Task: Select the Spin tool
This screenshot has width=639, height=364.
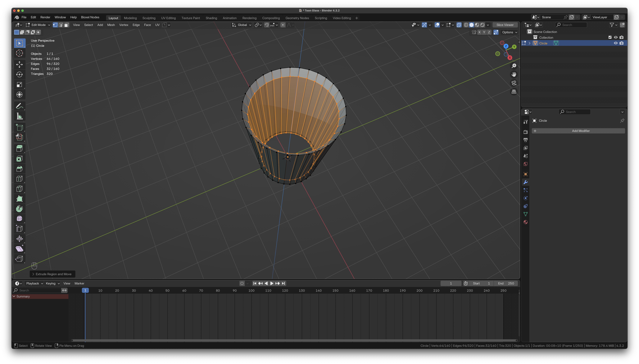Action: click(20, 208)
